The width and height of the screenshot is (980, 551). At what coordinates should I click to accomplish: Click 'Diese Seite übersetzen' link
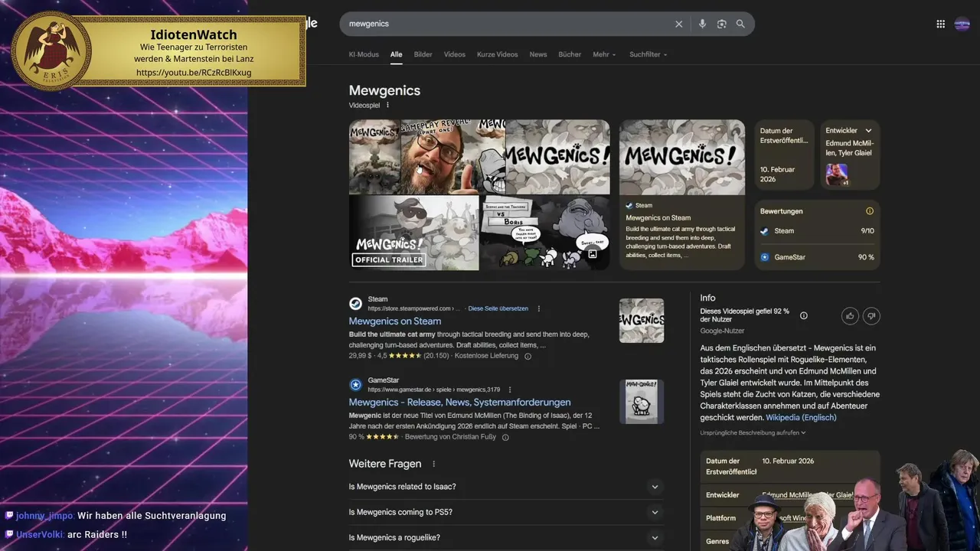(x=498, y=308)
